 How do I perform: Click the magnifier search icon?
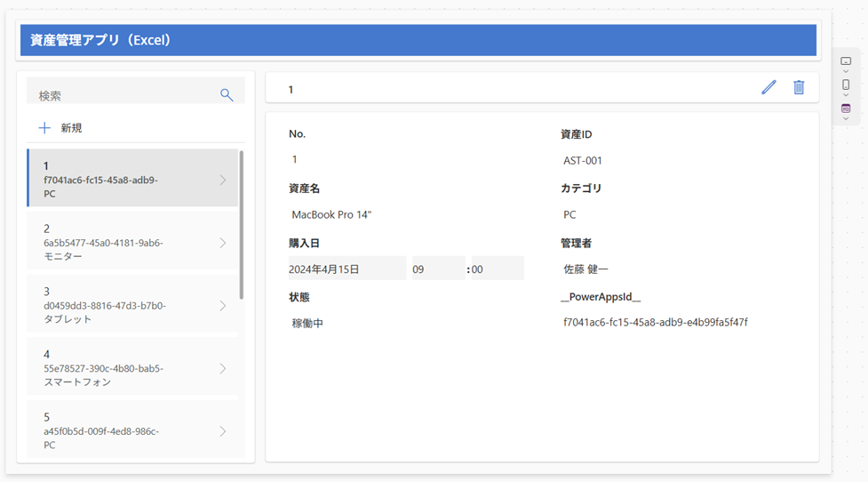[x=227, y=95]
